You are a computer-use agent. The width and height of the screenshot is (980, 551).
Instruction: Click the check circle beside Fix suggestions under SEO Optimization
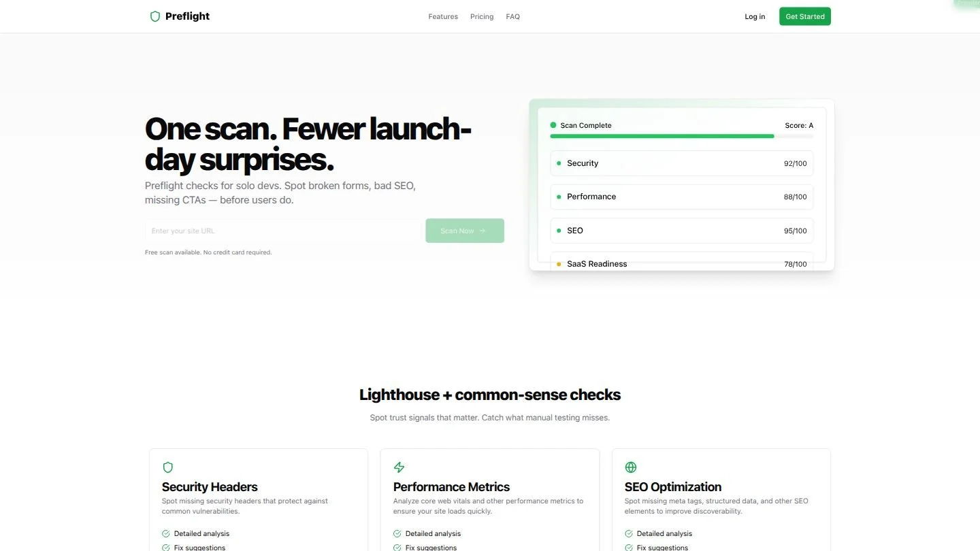[x=627, y=547]
